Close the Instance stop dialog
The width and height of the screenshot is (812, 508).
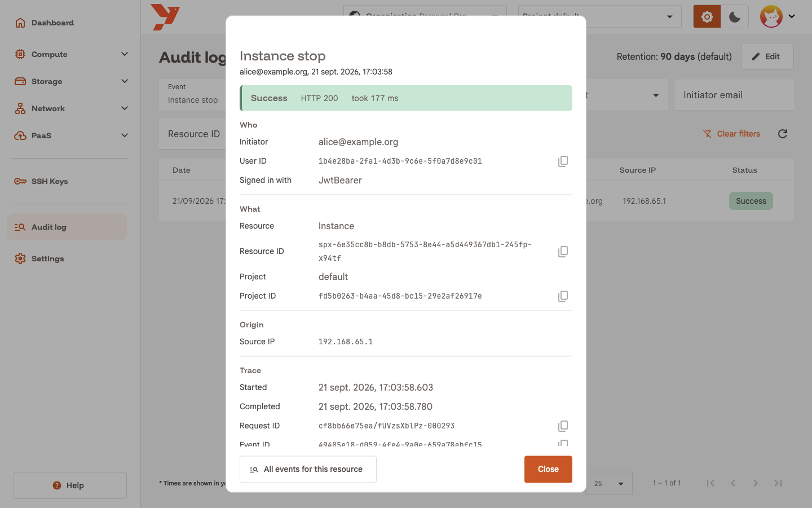click(x=548, y=469)
